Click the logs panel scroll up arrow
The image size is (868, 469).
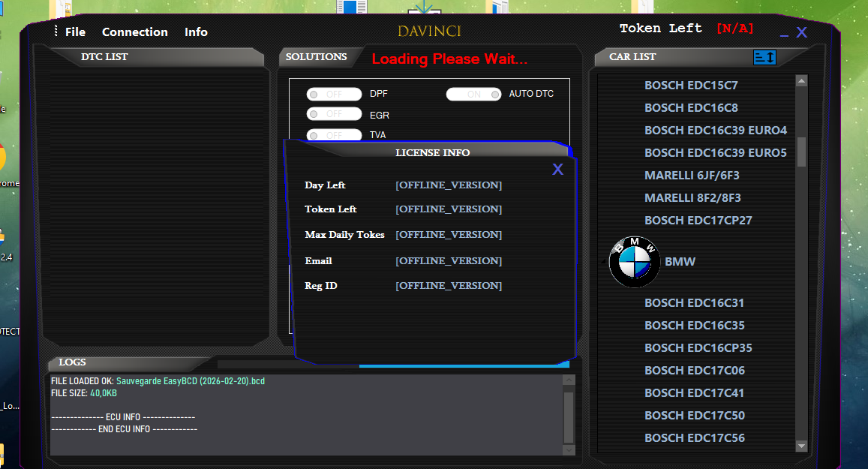[569, 381]
